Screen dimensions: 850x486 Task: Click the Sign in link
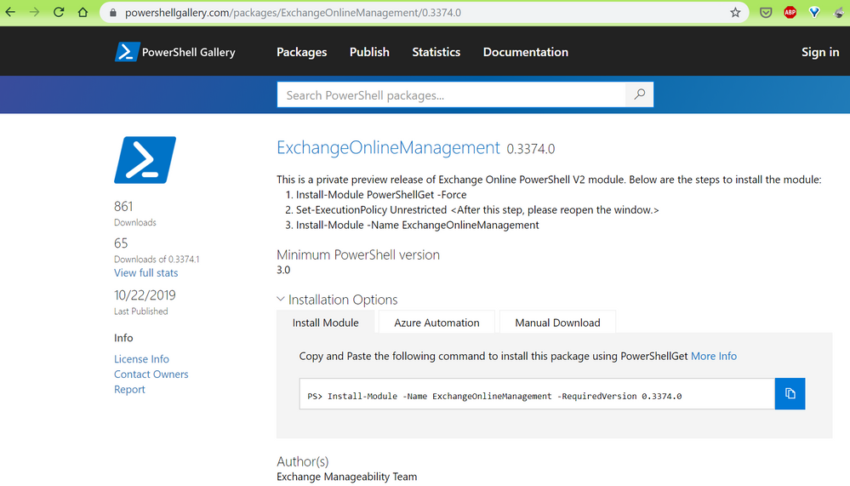click(819, 52)
